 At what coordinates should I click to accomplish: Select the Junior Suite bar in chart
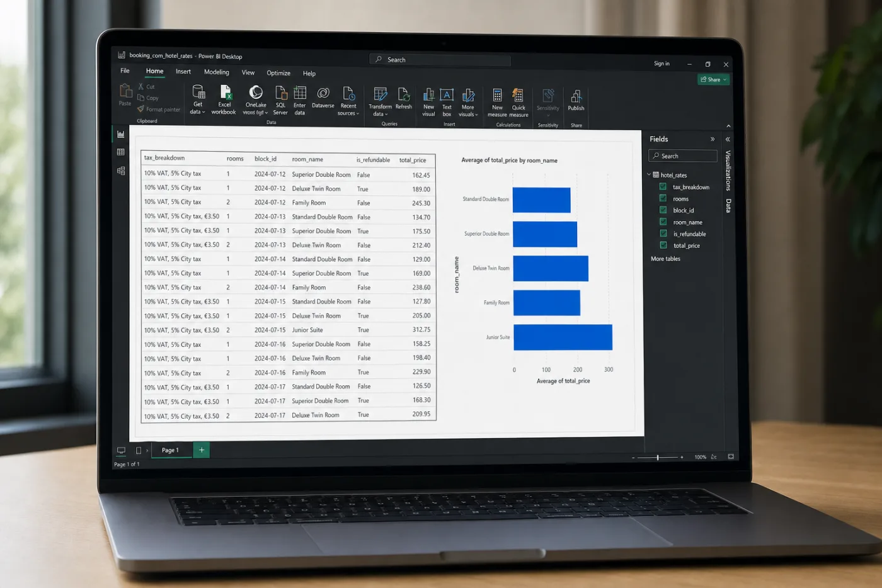[563, 337]
